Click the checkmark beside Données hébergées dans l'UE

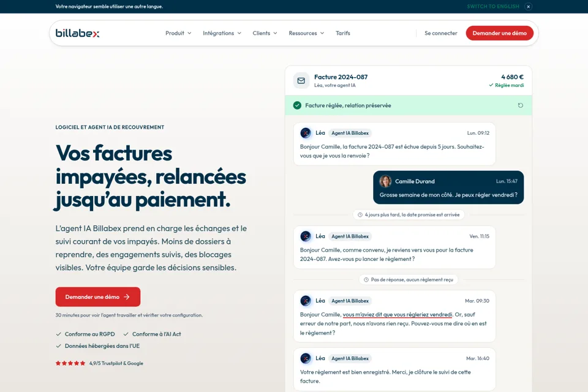tap(59, 346)
